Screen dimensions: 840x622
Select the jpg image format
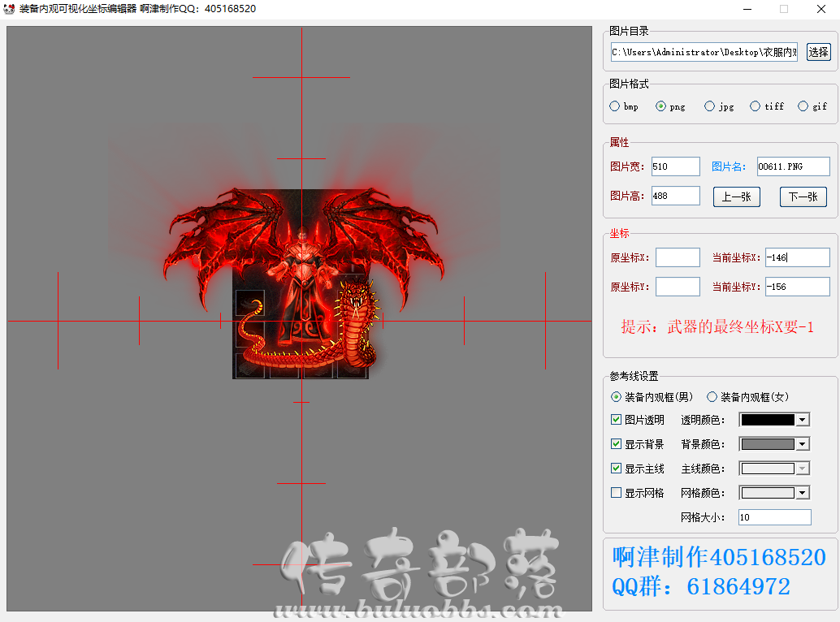tap(719, 106)
